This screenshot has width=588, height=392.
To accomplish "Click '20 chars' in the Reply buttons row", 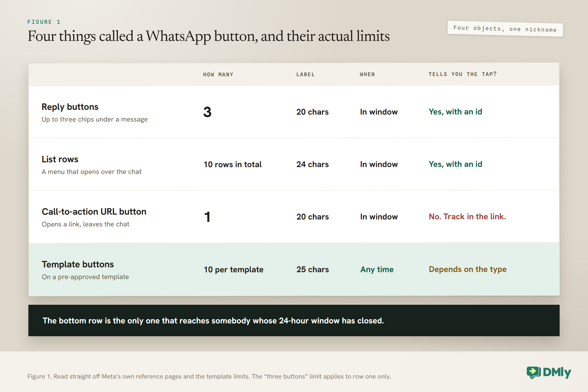I will [x=313, y=112].
